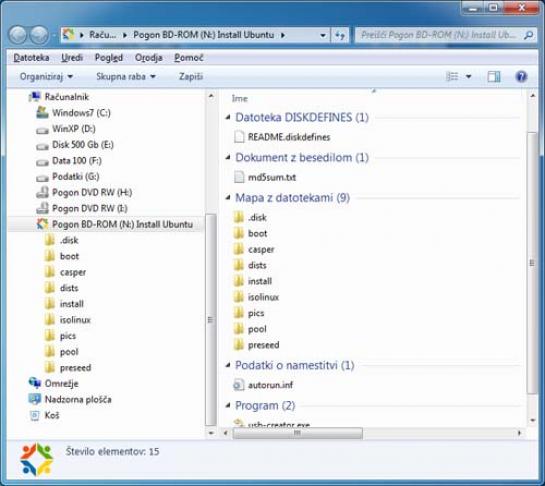Click the search magnifier icon
Image resolution: width=545 pixels, height=486 pixels.
click(529, 35)
